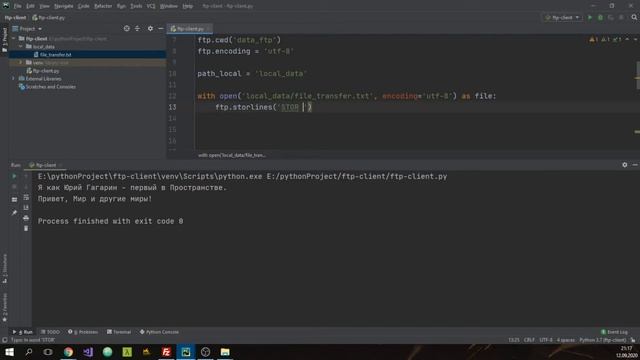Collapse all in the Project panel header
The image size is (640, 360).
tap(137, 29)
